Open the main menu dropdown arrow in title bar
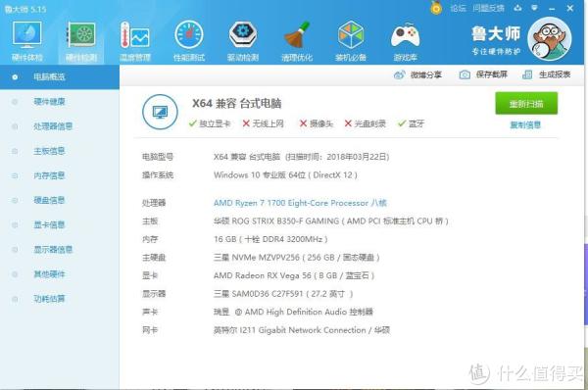The image size is (588, 390). (534, 8)
